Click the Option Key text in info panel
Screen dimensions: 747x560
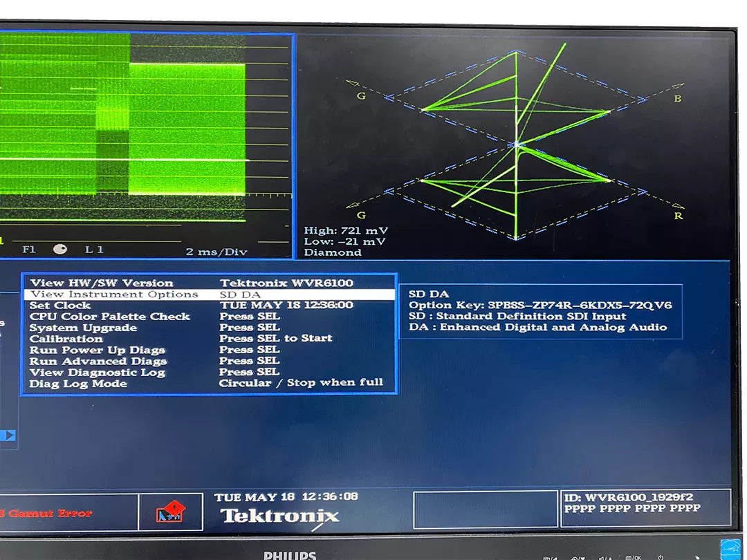pyautogui.click(x=539, y=305)
